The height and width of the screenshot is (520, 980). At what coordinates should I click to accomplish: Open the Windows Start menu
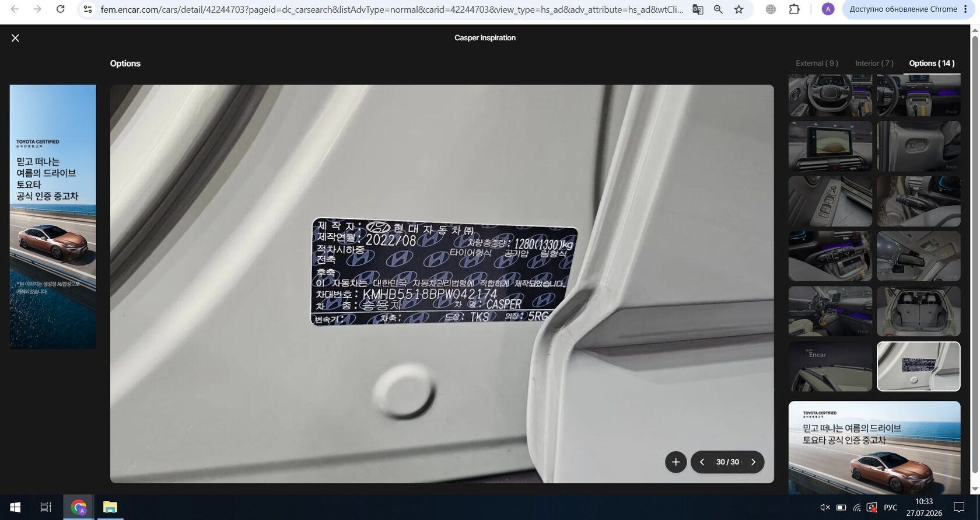pos(16,507)
